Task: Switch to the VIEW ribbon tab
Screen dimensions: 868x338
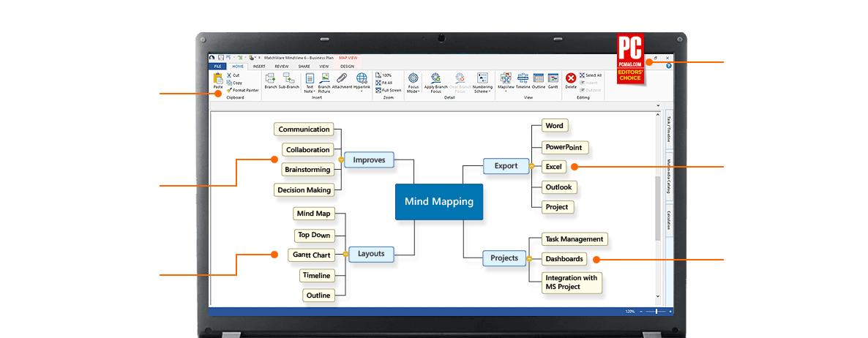Action: point(323,67)
